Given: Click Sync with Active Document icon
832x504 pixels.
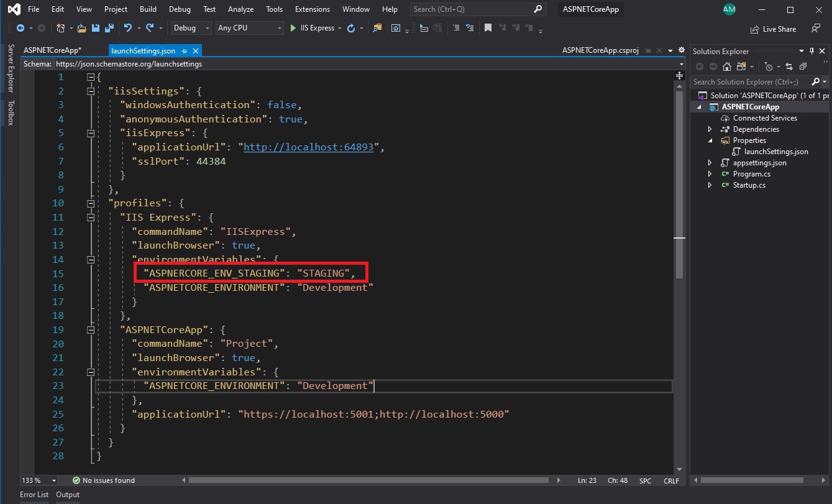Looking at the screenshot, I should coord(789,66).
